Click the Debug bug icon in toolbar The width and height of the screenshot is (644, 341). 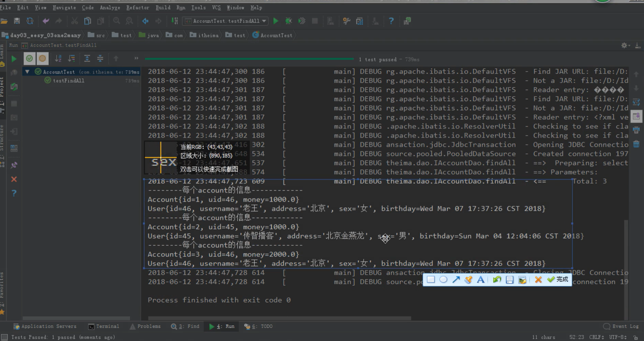click(288, 21)
